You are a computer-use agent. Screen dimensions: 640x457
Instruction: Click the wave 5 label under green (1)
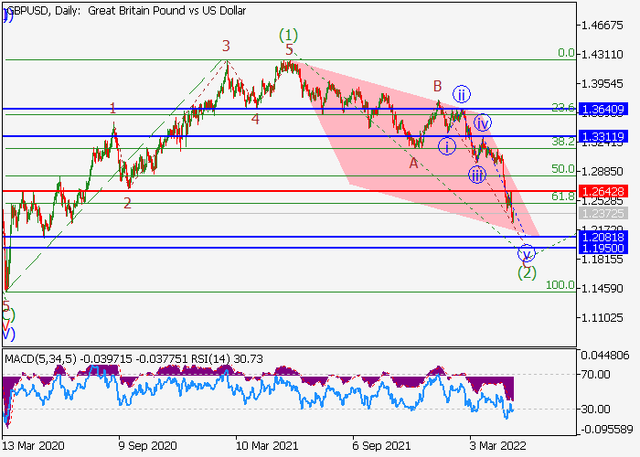point(289,50)
